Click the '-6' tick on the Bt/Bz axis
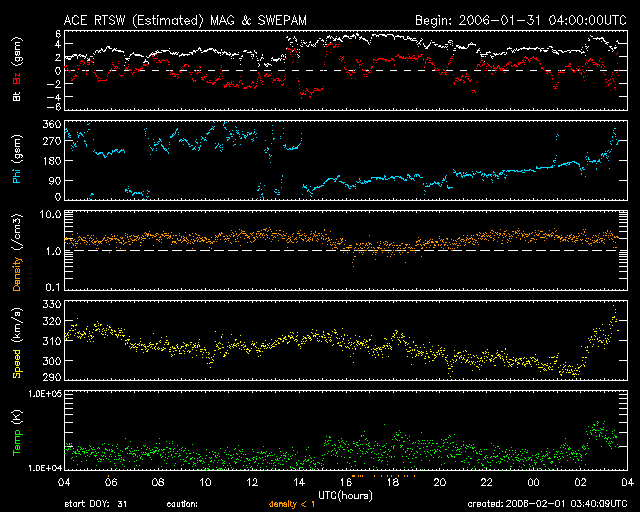 pyautogui.click(x=56, y=107)
